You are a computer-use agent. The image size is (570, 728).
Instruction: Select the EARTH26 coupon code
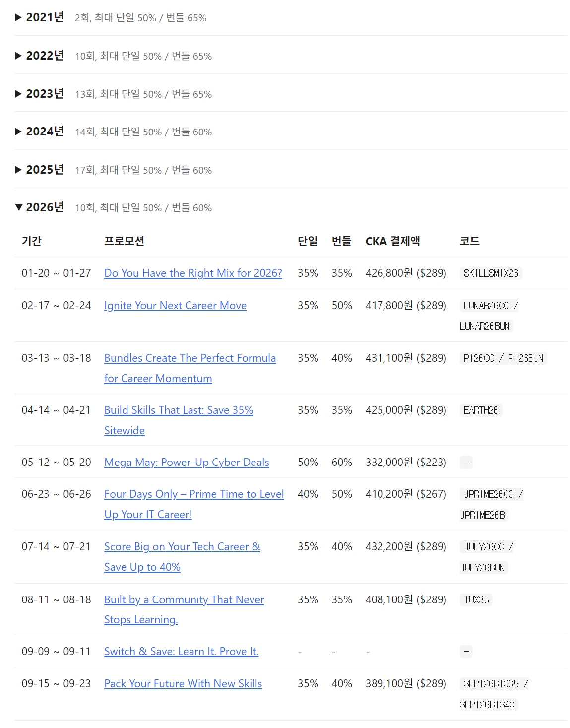point(481,410)
